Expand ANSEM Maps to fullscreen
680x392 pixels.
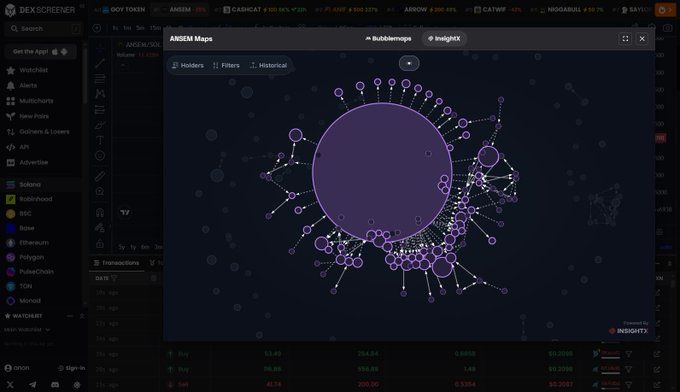click(625, 39)
